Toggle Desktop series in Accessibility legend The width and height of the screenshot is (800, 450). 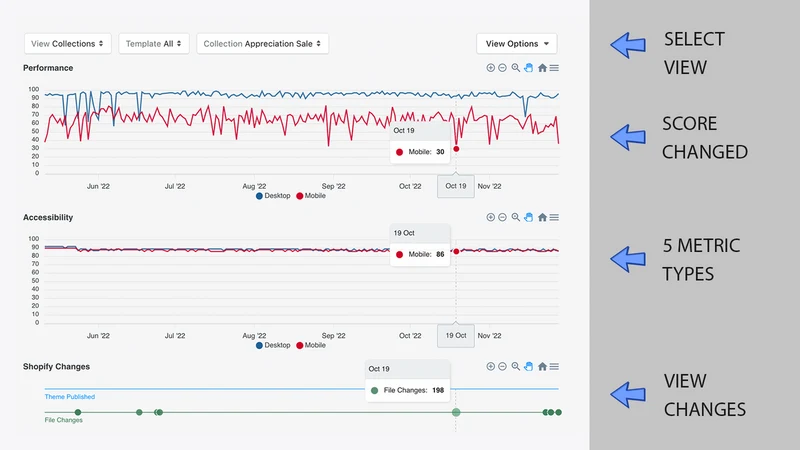coord(273,345)
